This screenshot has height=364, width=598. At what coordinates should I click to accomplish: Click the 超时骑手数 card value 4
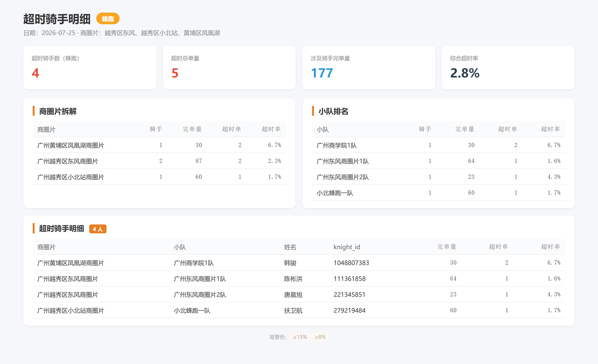36,73
